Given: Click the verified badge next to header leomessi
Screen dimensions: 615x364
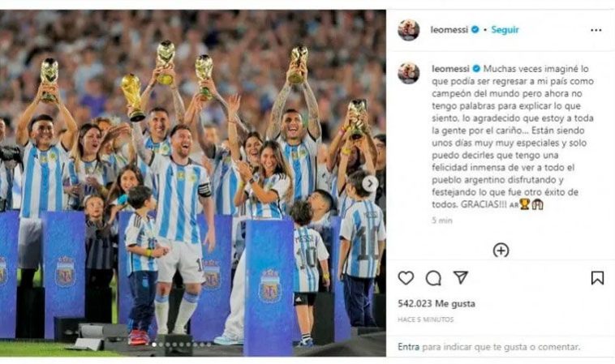Looking at the screenshot, I should coord(475,30).
